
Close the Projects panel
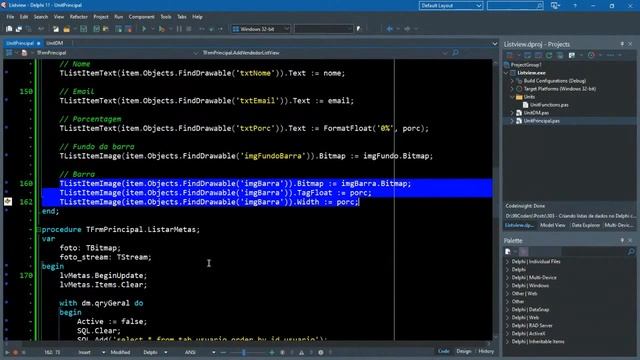coord(630,44)
